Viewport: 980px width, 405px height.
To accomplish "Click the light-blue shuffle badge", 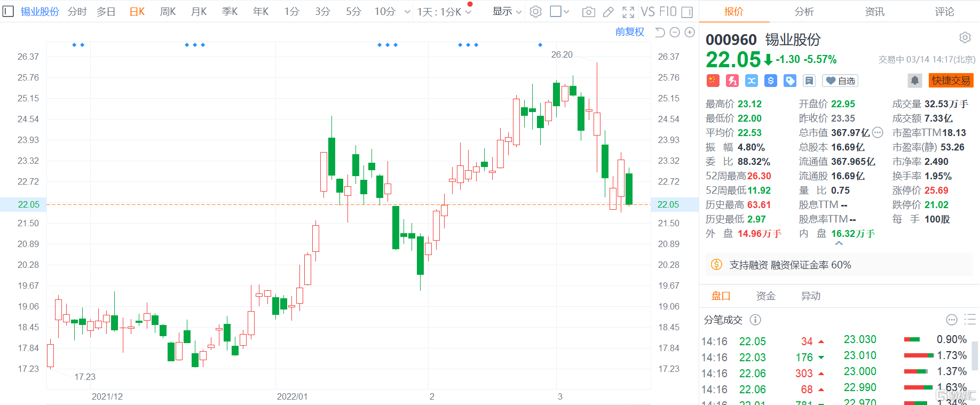I will (752, 81).
